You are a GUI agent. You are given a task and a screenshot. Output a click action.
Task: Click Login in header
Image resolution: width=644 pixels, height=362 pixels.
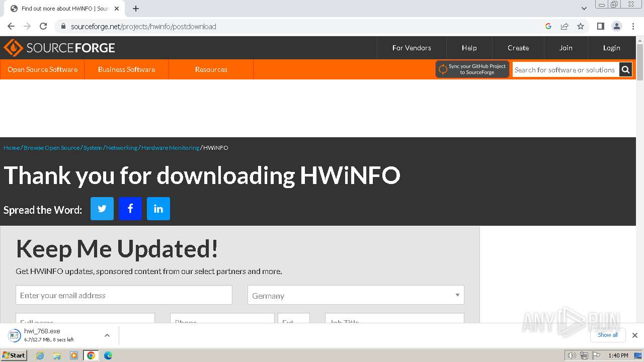pyautogui.click(x=611, y=48)
